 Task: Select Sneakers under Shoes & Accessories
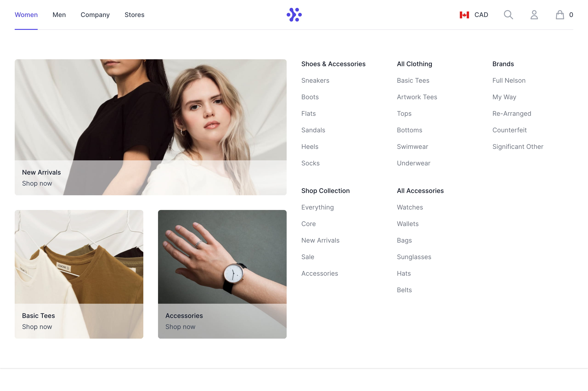(315, 80)
